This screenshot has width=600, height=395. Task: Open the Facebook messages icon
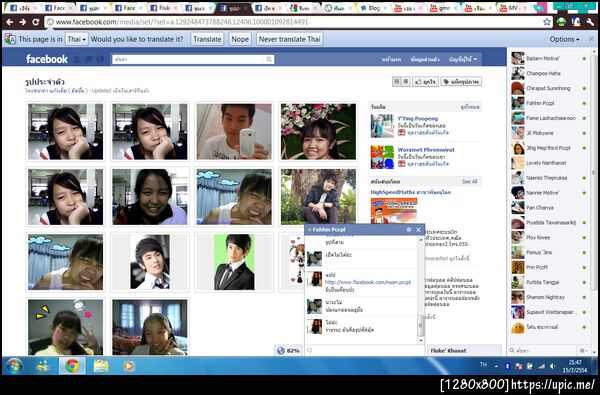tap(89, 59)
